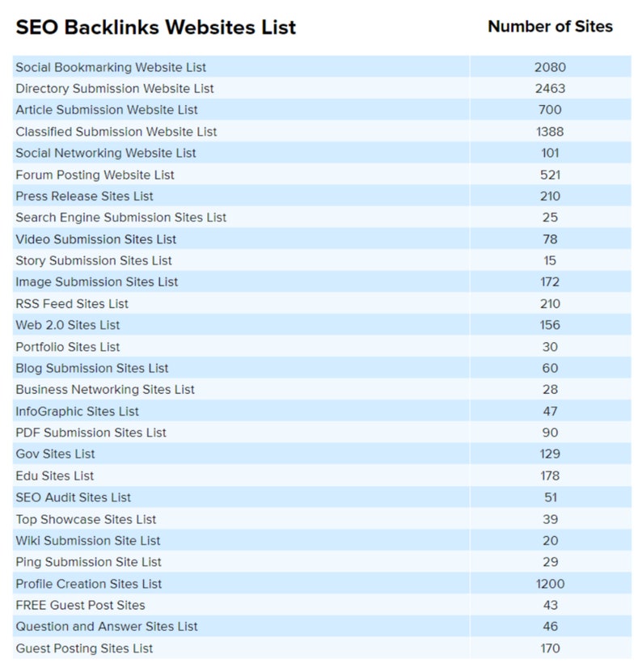Click the Number of Sites column header

[550, 27]
